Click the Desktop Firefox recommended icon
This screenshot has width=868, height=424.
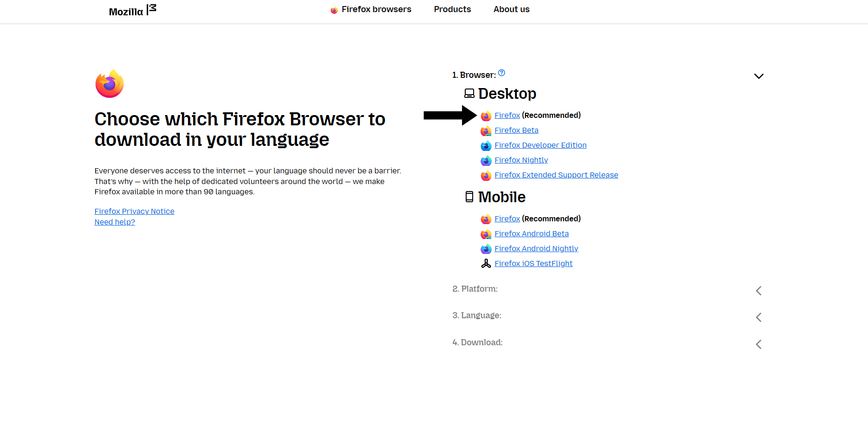click(x=486, y=116)
